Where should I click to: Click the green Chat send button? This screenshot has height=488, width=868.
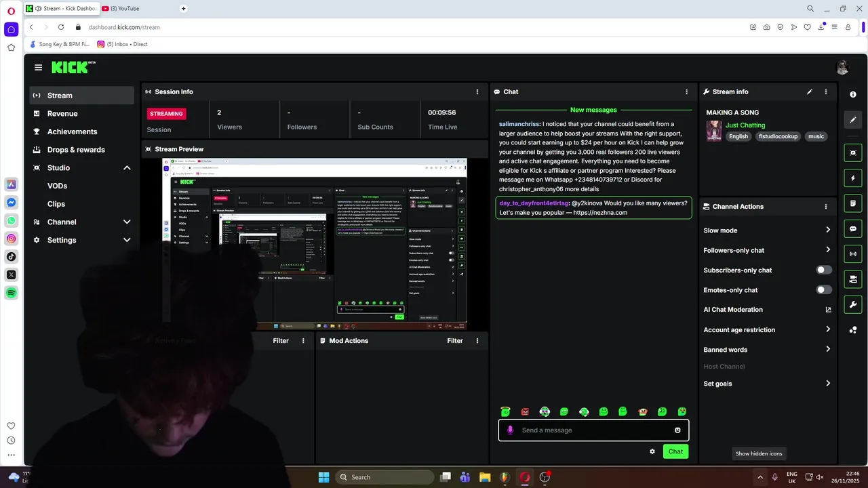click(x=675, y=451)
